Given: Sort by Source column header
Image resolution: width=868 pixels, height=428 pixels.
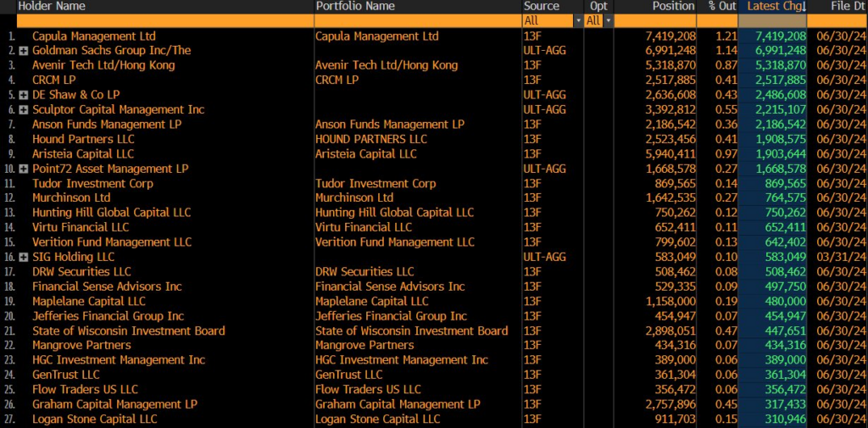Looking at the screenshot, I should tap(542, 6).
